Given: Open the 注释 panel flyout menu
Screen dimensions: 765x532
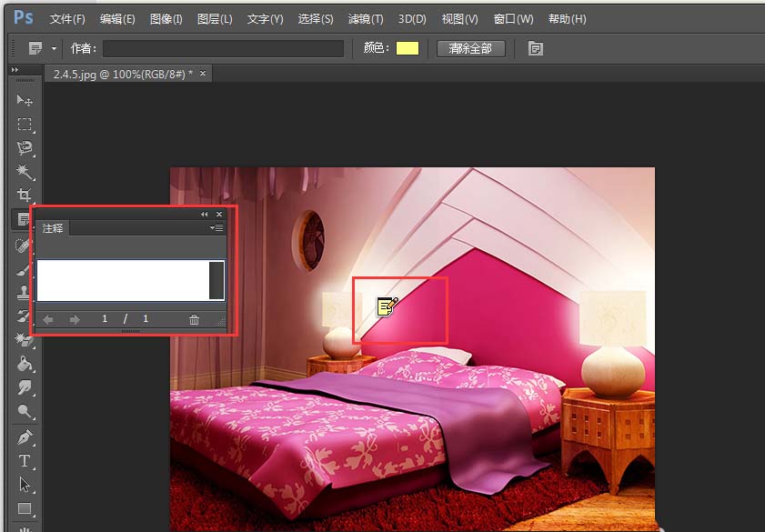Looking at the screenshot, I should tap(216, 228).
